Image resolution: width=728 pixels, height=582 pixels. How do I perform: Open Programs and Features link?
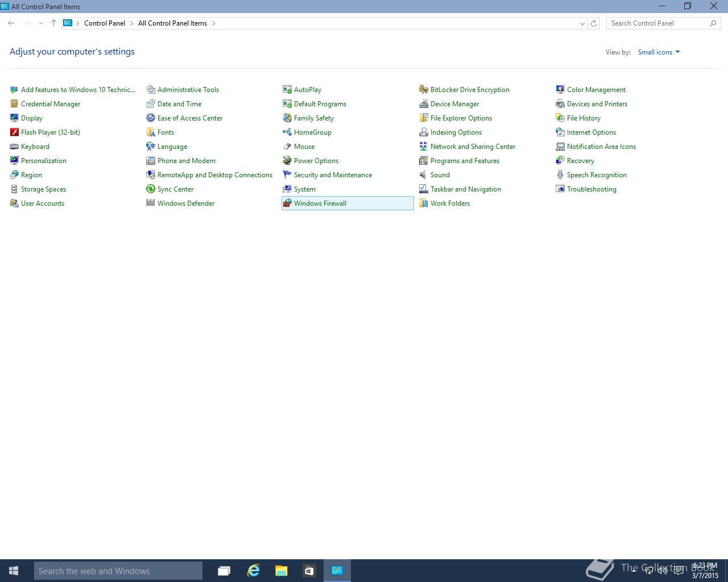click(465, 161)
